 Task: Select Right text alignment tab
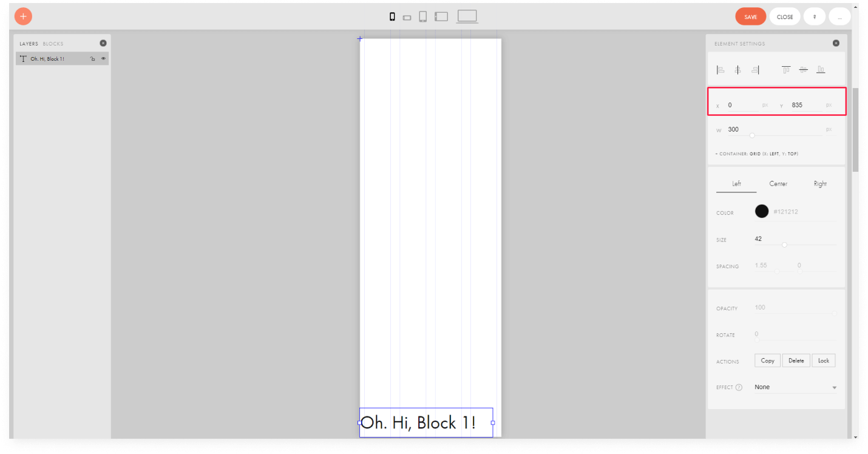click(820, 184)
